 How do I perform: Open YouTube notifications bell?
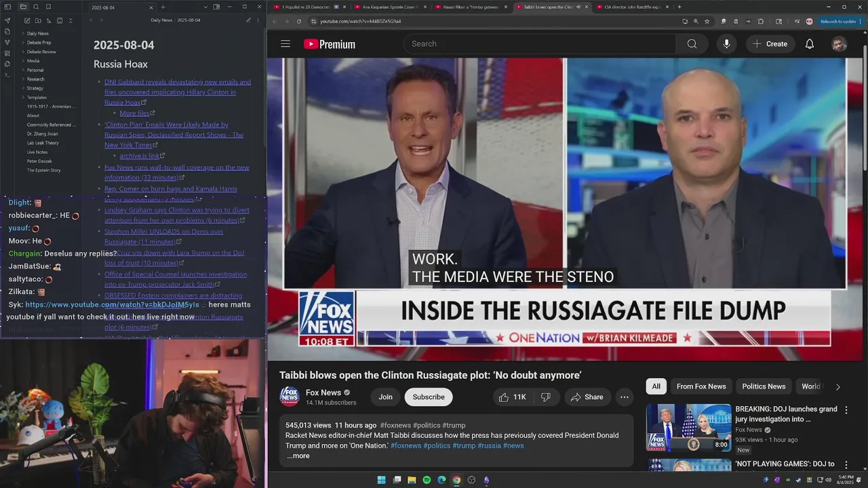(x=809, y=44)
